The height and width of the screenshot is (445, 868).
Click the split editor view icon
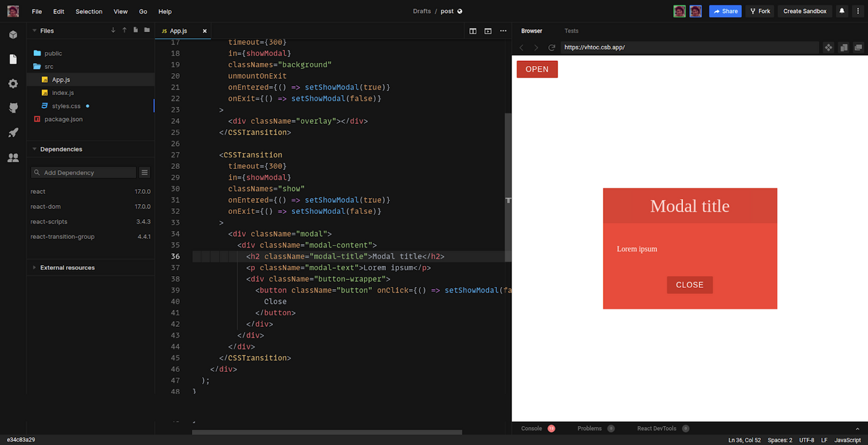point(473,31)
